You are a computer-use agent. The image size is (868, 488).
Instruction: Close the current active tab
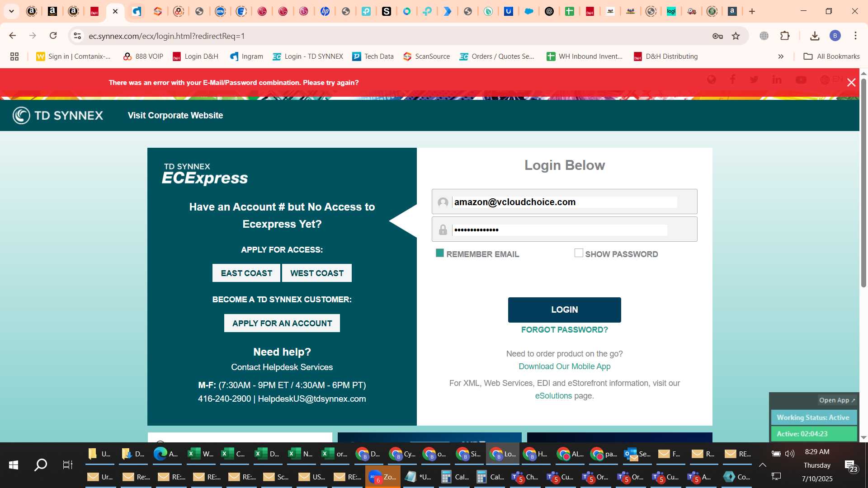click(x=115, y=11)
